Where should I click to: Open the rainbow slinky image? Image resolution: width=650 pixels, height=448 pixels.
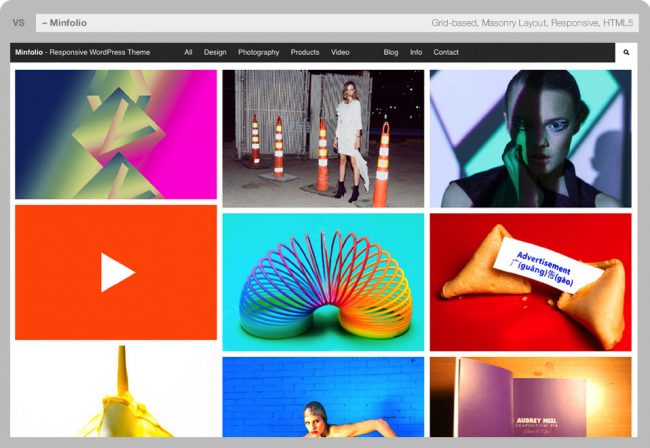(x=323, y=282)
